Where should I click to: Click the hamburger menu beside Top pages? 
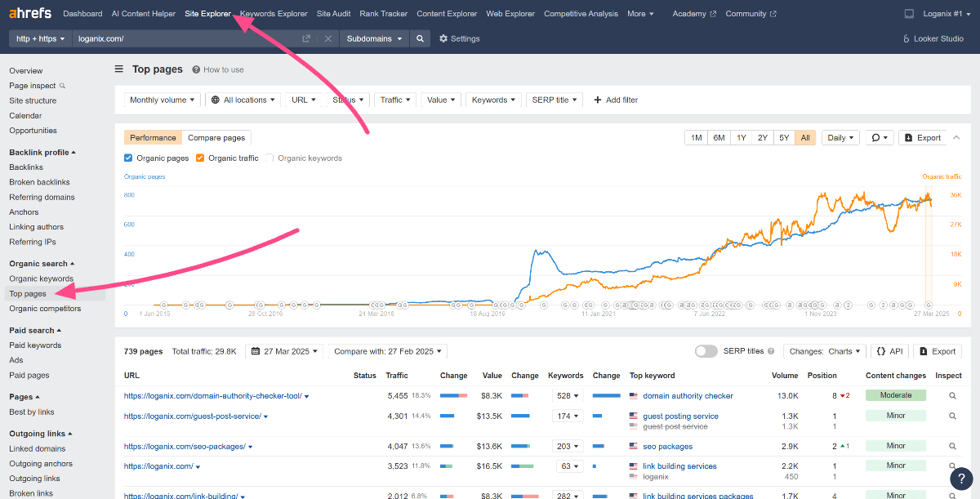coord(119,69)
